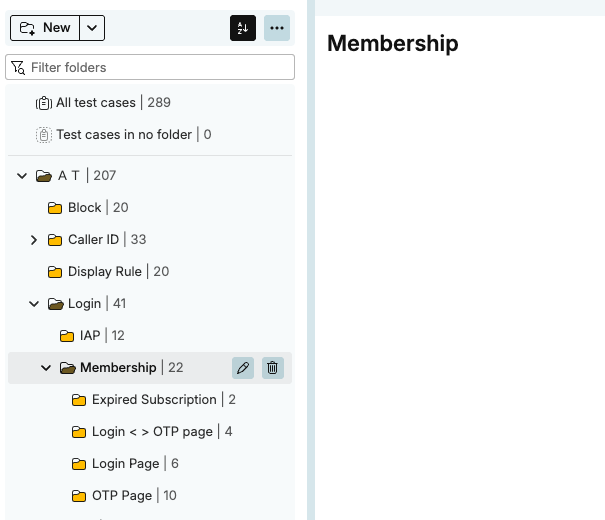This screenshot has height=520, width=605.
Task: Open the Login < > OTP page folder
Action: pos(152,432)
